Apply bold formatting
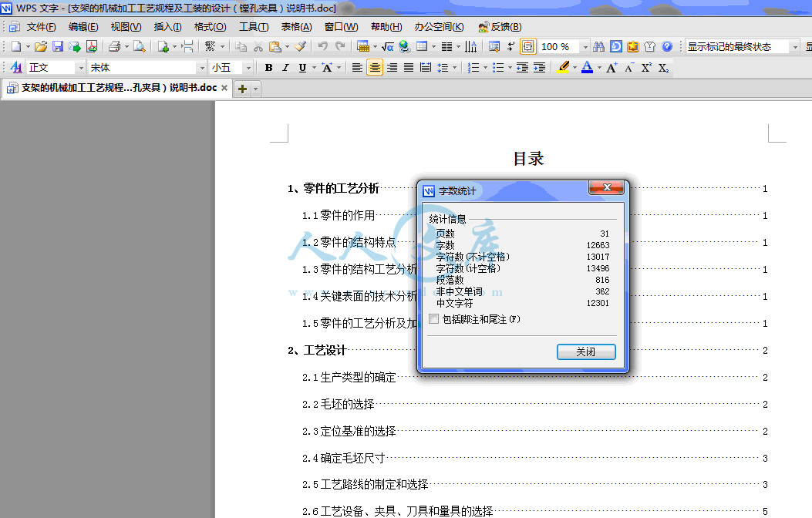812x518 pixels. pyautogui.click(x=268, y=68)
